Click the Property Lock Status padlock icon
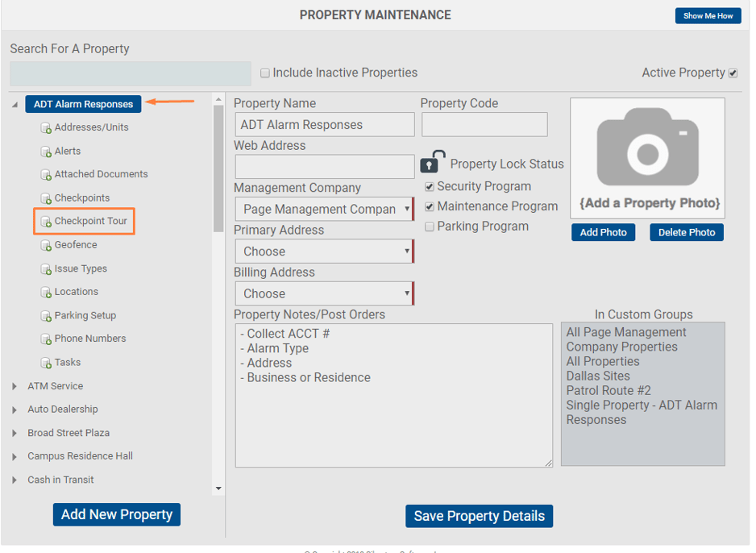Viewport: 756px width, 553px height. [432, 161]
